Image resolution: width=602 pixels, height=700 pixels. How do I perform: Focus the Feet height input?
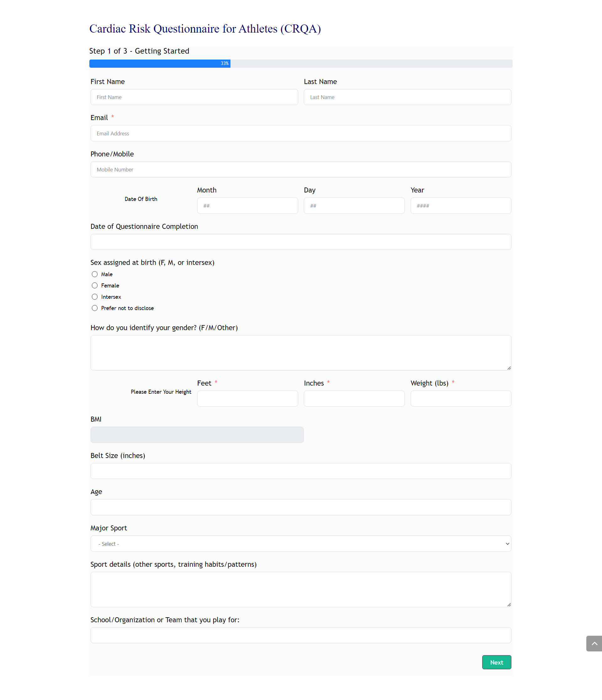click(248, 399)
